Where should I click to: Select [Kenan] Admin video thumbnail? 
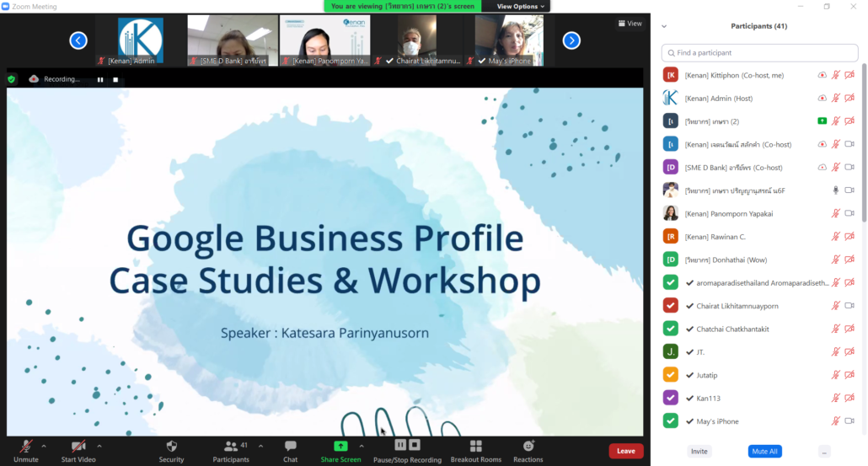(140, 40)
